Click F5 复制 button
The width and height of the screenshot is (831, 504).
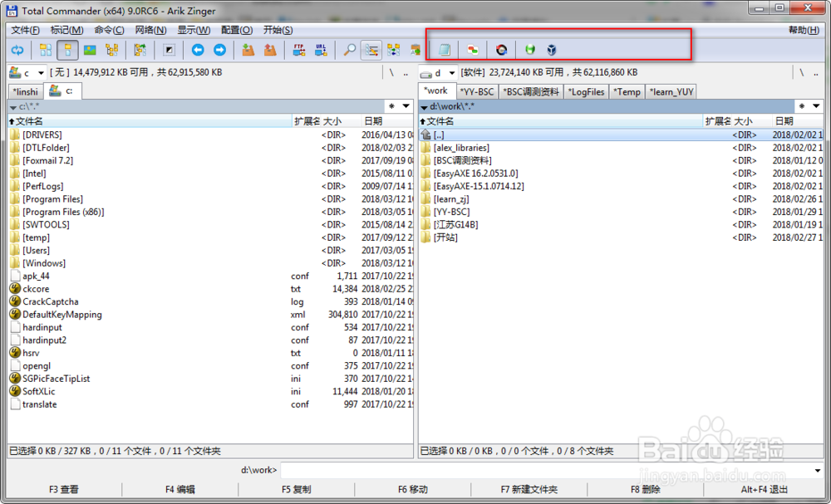[x=297, y=490]
